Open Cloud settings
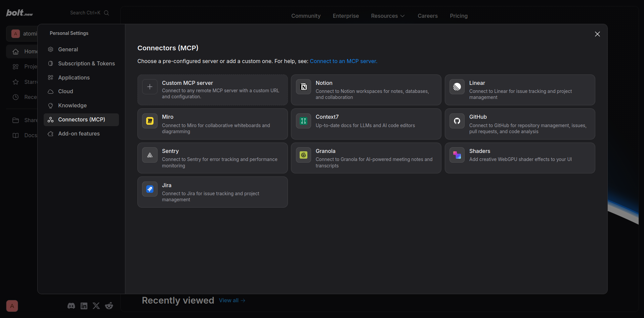Image resolution: width=644 pixels, height=318 pixels. (x=81, y=91)
